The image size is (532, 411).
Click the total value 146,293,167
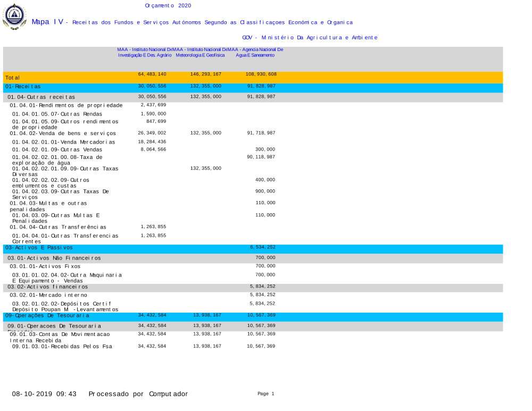206,74
